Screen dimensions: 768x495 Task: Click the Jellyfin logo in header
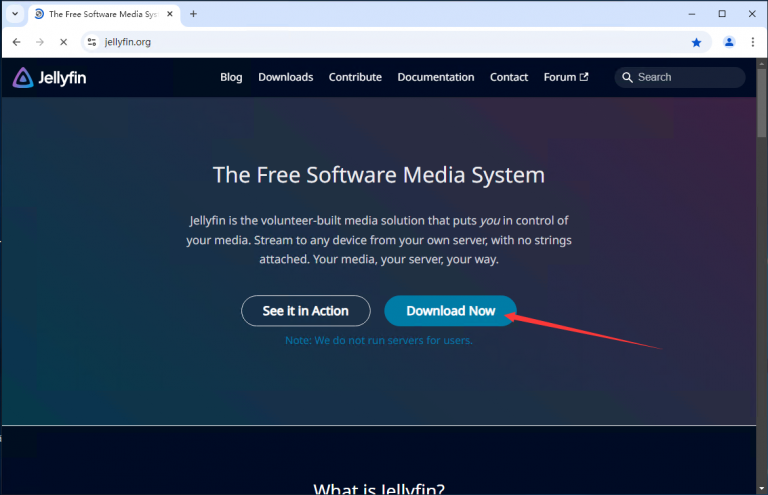tap(49, 78)
